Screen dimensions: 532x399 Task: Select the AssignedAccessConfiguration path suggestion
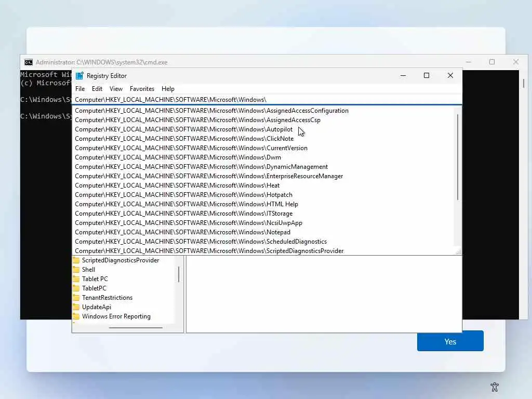tap(263, 111)
